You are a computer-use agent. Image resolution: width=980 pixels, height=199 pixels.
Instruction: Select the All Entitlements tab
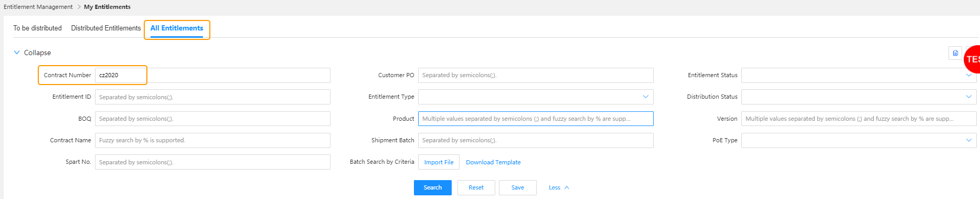[177, 28]
